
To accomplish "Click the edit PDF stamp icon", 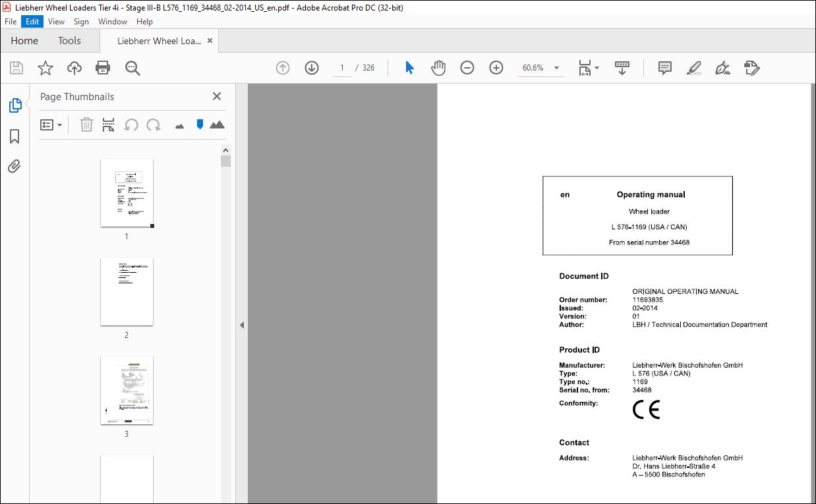I will (751, 68).
